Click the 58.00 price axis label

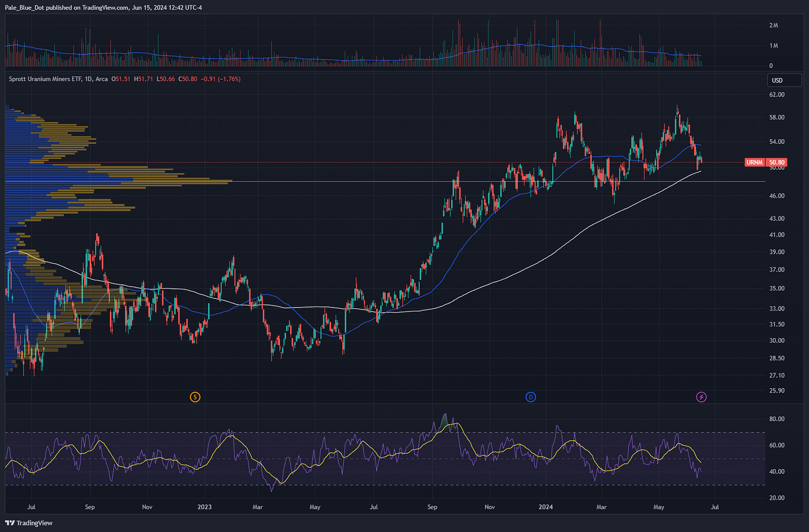(777, 117)
